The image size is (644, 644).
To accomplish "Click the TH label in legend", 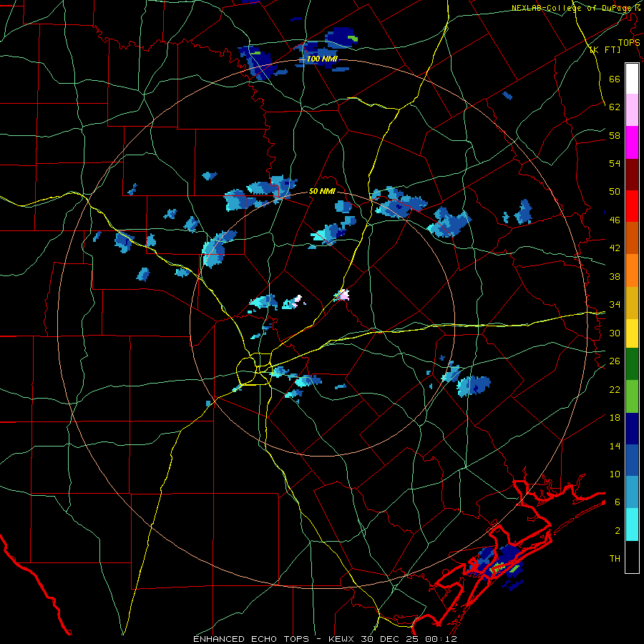I will coord(615,559).
